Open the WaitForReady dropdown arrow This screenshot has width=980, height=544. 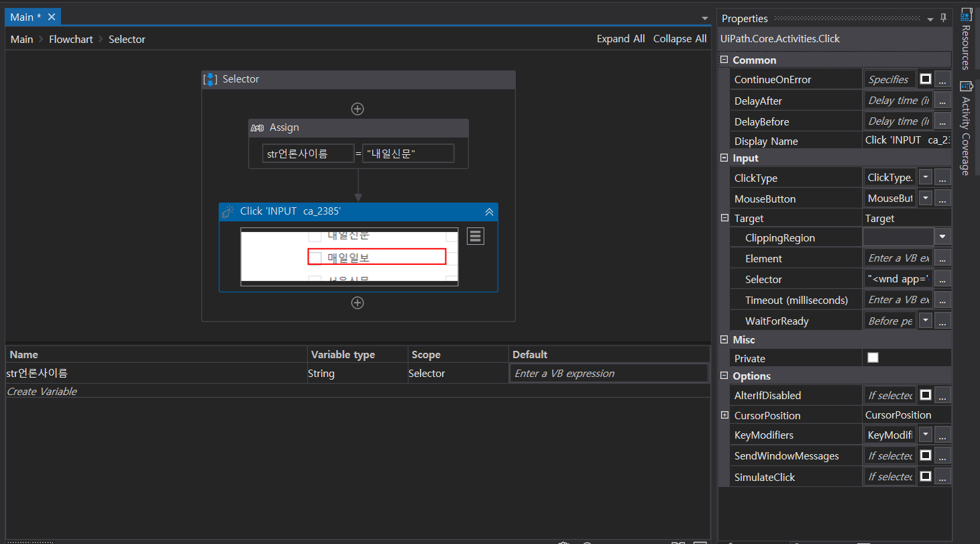(x=926, y=320)
